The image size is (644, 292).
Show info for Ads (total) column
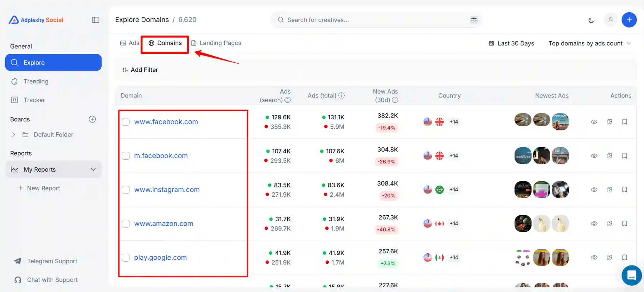(x=341, y=95)
